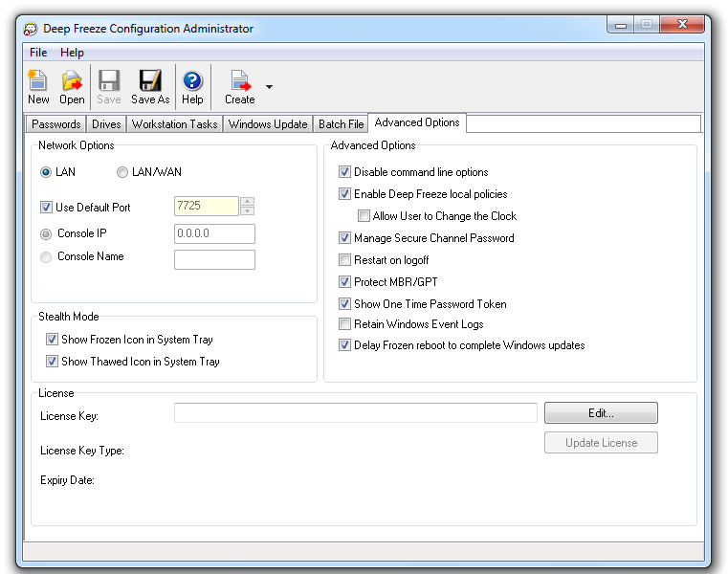This screenshot has height=574, width=728.
Task: Check Allow User to Change the Clock
Action: point(364,216)
